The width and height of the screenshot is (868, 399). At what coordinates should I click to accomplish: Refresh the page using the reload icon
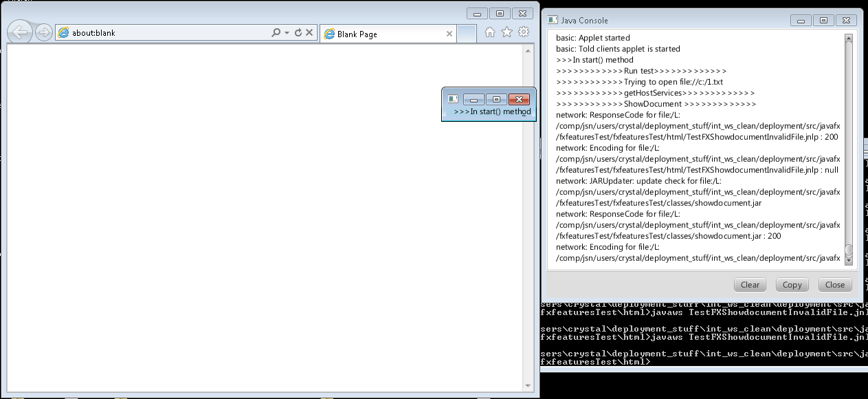pos(298,32)
